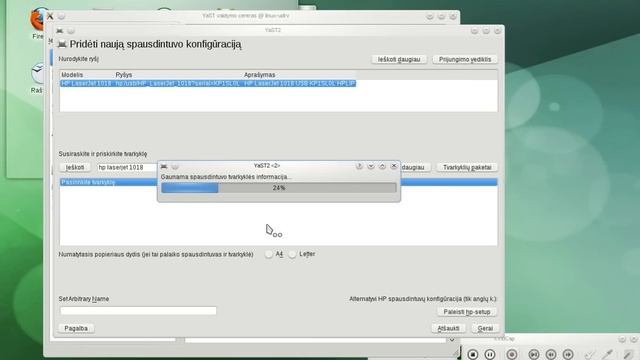Image resolution: width=640 pixels, height=360 pixels.
Task: Click the Modelis column header
Action: click(x=72, y=75)
